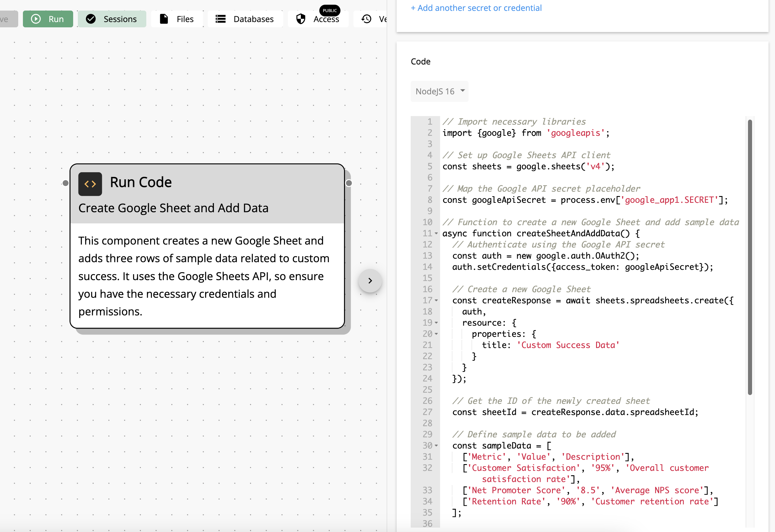775x532 pixels.
Task: Click Add another secret or credential link
Action: pyautogui.click(x=477, y=8)
